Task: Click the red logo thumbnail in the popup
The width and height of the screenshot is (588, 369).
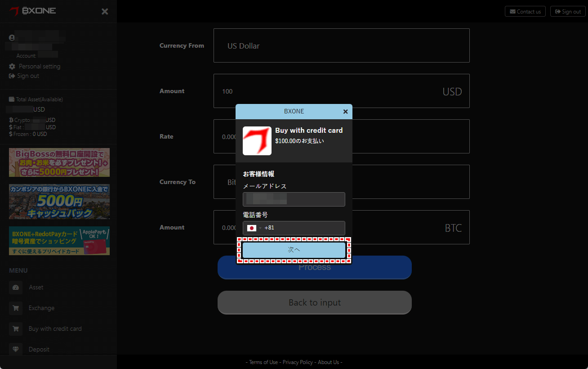Action: (x=257, y=141)
